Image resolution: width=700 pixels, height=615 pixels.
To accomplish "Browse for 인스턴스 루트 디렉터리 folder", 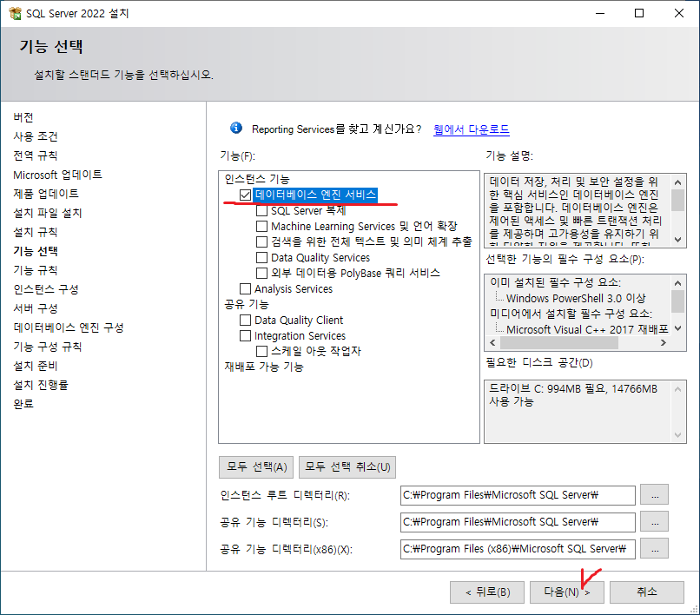I will (654, 495).
